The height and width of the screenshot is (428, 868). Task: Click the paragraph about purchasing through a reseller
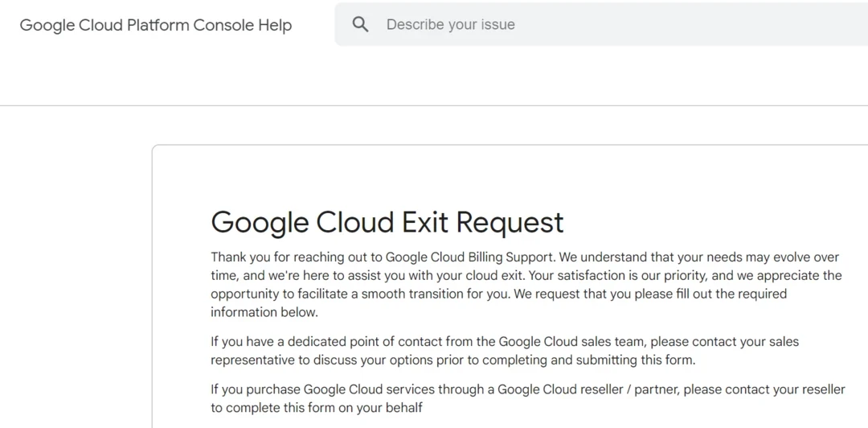click(527, 398)
